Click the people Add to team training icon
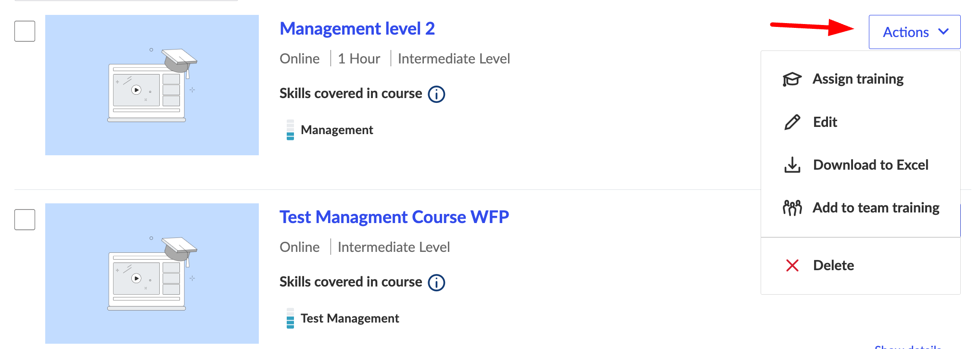Image resolution: width=980 pixels, height=349 pixels. (792, 208)
